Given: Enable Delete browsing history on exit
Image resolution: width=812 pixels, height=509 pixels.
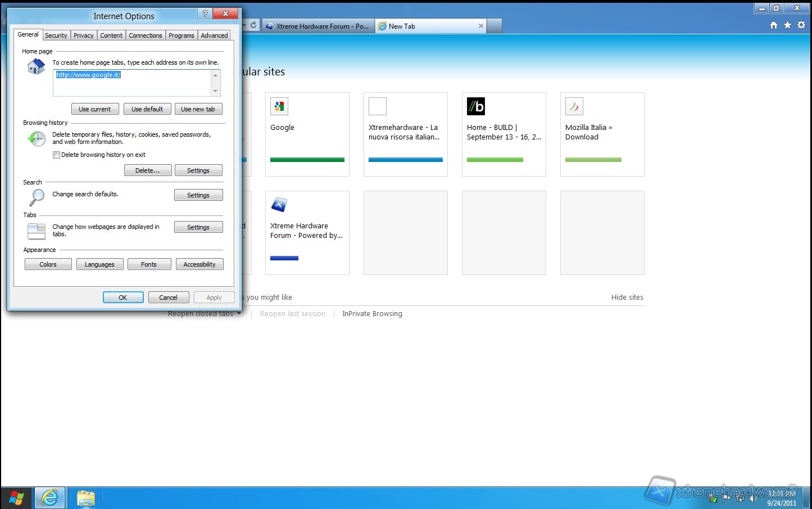Looking at the screenshot, I should click(57, 155).
